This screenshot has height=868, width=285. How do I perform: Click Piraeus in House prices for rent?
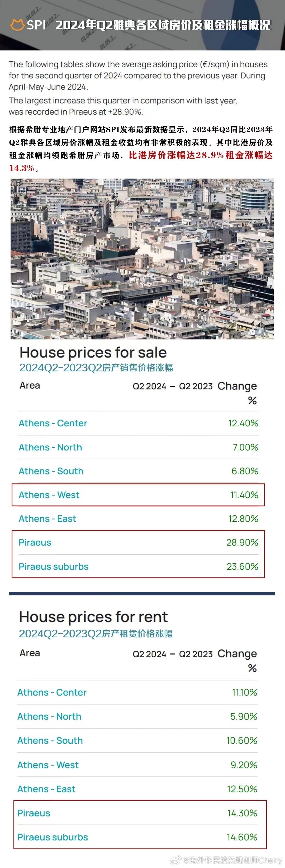(34, 813)
